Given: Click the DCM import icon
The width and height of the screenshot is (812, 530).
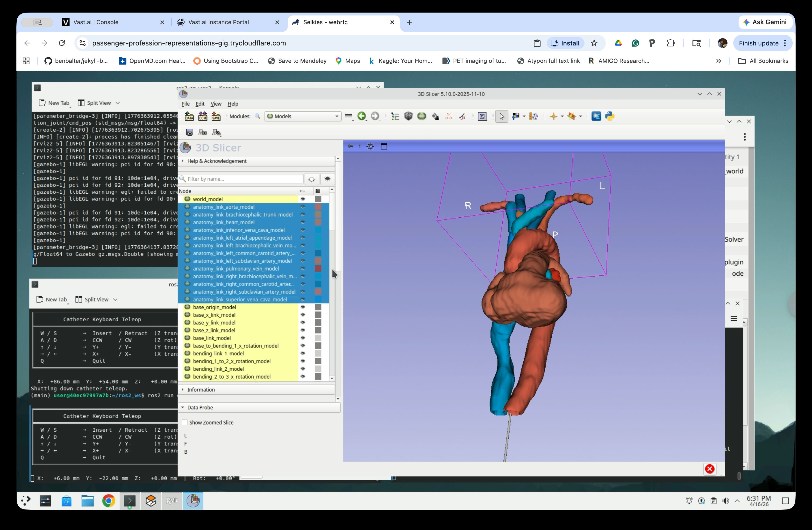Looking at the screenshot, I should pos(203,116).
